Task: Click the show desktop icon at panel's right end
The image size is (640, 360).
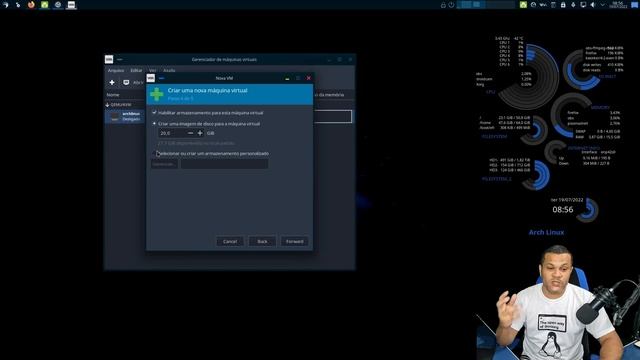Action: coord(635,5)
